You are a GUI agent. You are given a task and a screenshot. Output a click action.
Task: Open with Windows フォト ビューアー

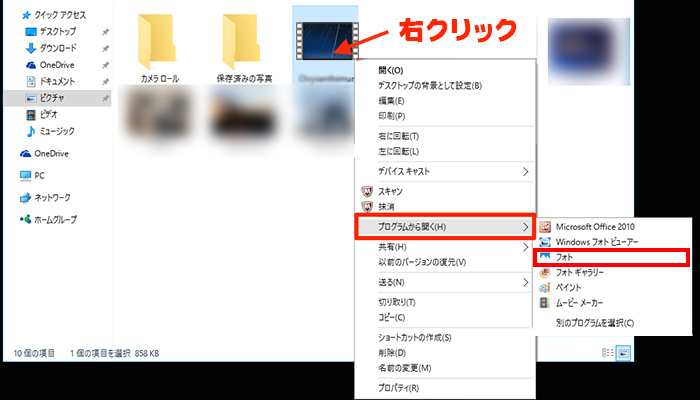[x=597, y=242]
